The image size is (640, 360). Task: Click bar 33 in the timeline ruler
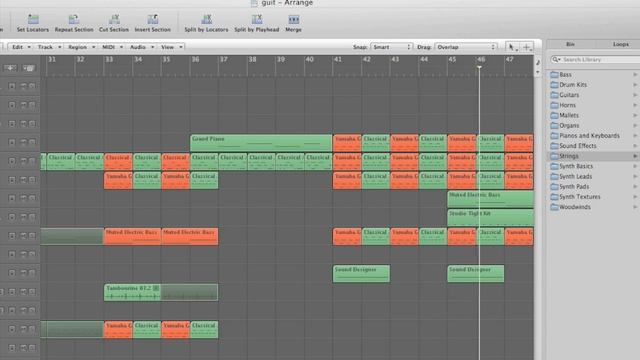coord(109,60)
